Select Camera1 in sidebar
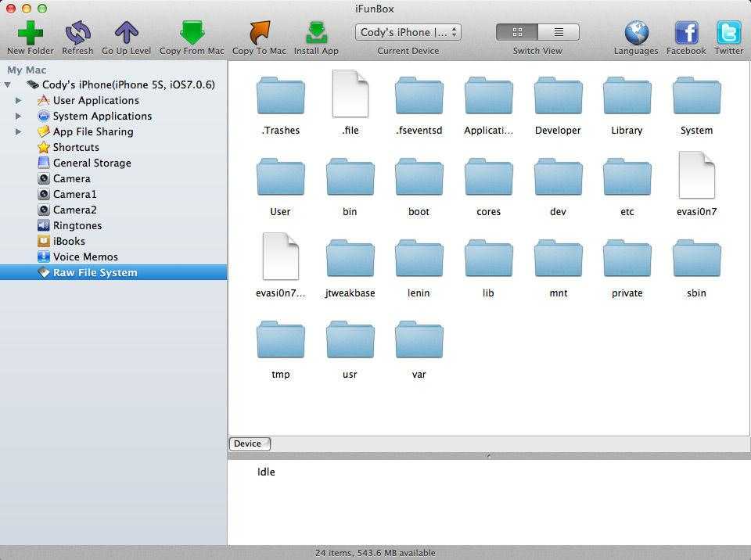Screen dimensions: 751x560 67,194
